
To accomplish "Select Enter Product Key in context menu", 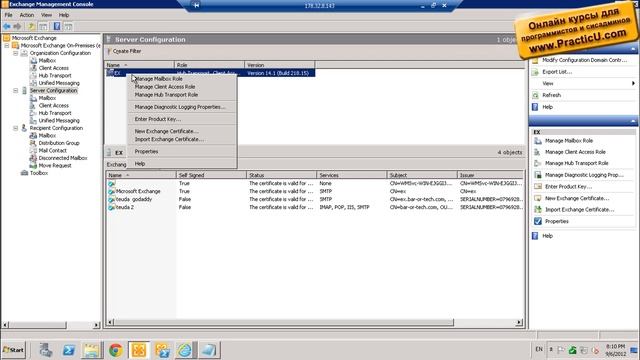I will coord(158,119).
